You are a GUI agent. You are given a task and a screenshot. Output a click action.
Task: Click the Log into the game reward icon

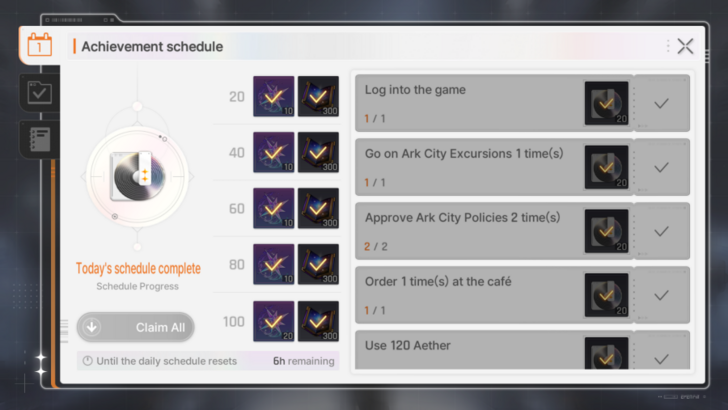606,103
